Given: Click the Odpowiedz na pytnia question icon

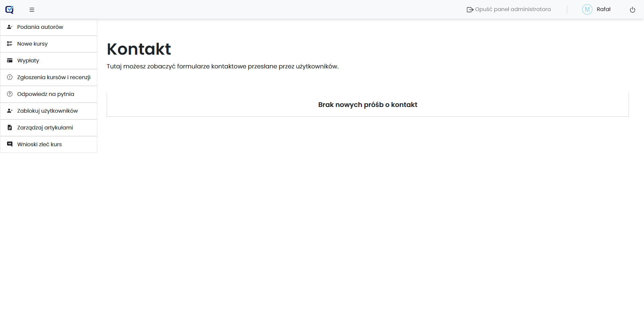Looking at the screenshot, I should tap(10, 94).
